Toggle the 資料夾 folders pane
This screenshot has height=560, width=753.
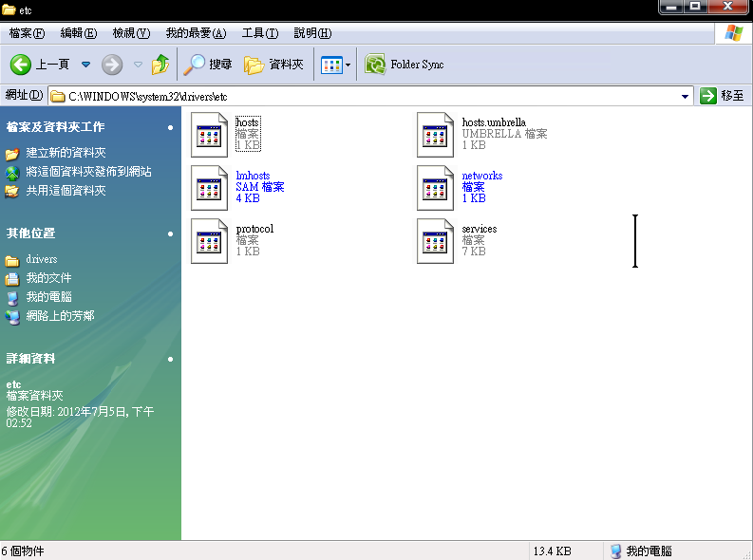click(x=273, y=65)
